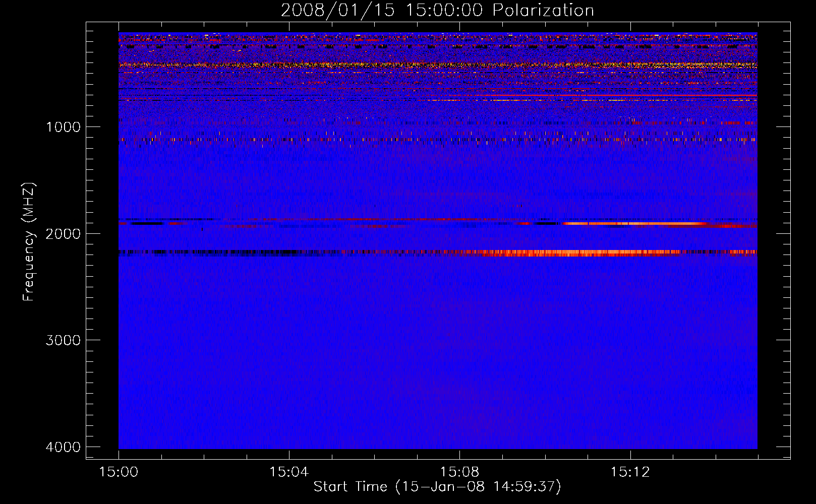Click the 15:08 time tick label
Viewport: 816px width, 504px height.
tap(459, 472)
